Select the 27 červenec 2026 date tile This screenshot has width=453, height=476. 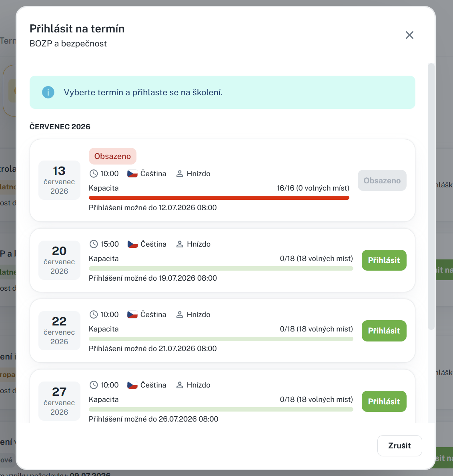(x=59, y=401)
